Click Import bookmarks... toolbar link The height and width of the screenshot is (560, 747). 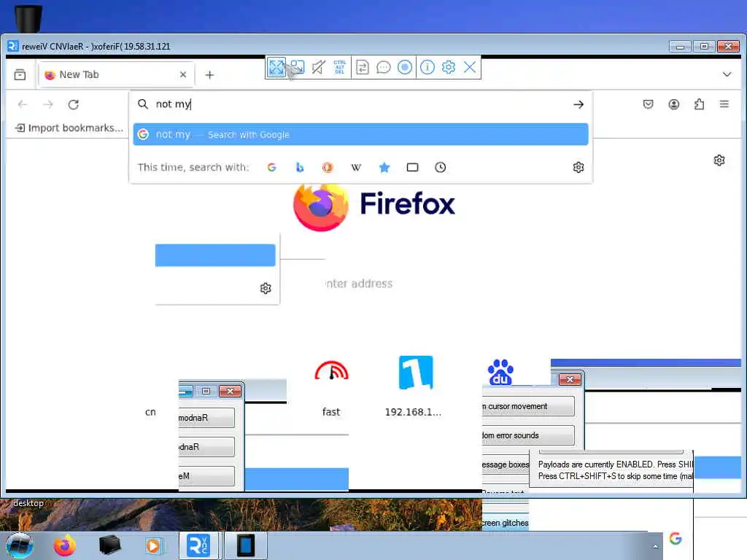tap(69, 128)
